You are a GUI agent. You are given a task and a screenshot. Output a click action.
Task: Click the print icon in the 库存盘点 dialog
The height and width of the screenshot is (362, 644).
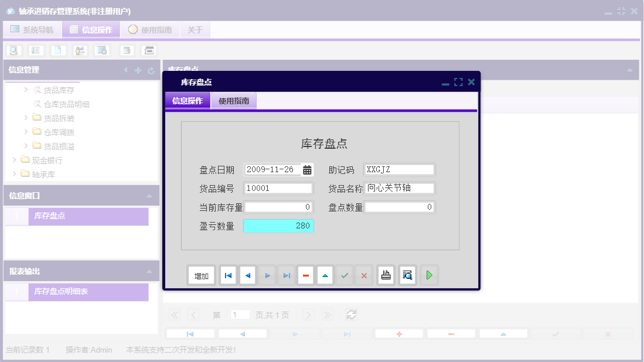386,275
